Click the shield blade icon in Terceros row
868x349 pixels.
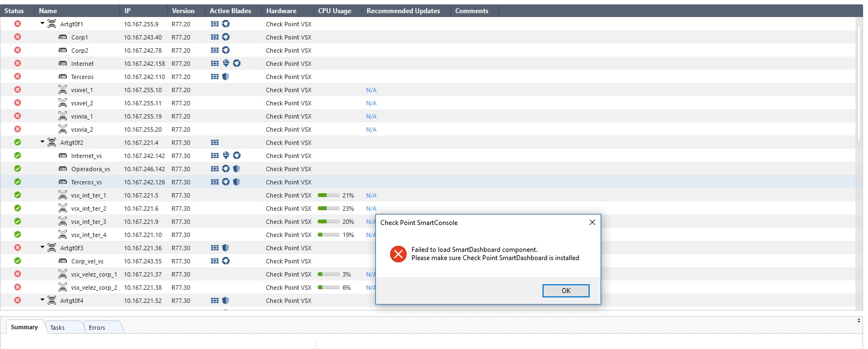226,76
